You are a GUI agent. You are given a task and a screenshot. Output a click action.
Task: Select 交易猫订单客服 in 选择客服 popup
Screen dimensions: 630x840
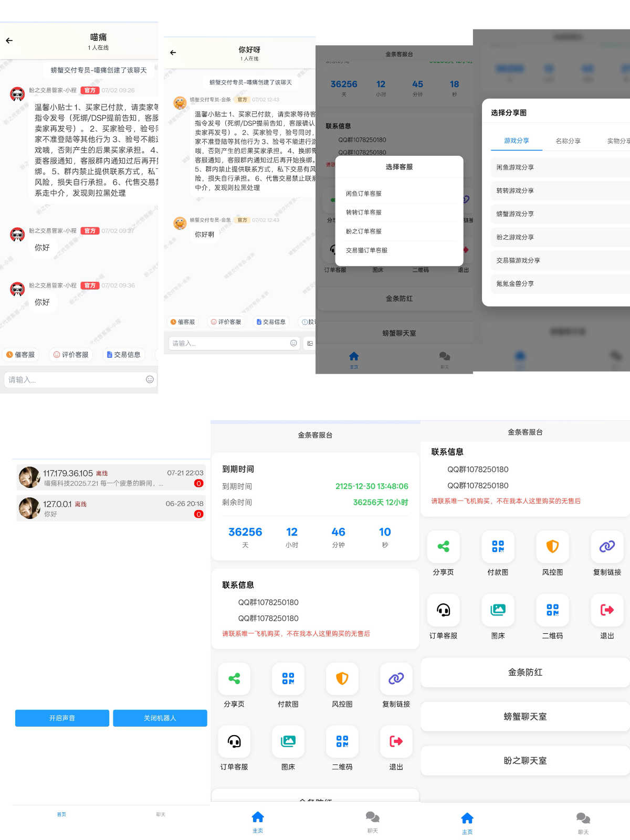[399, 250]
